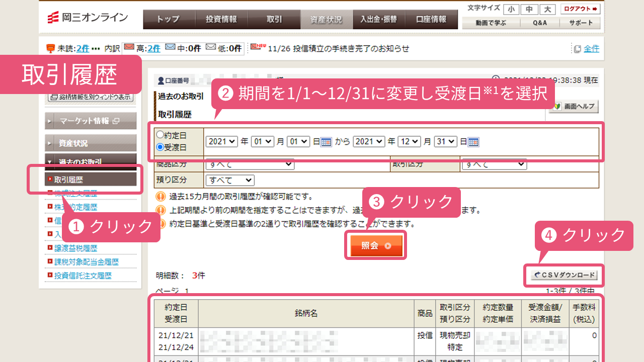Click the ログアウト button
This screenshot has width=644, height=362.
click(x=581, y=9)
